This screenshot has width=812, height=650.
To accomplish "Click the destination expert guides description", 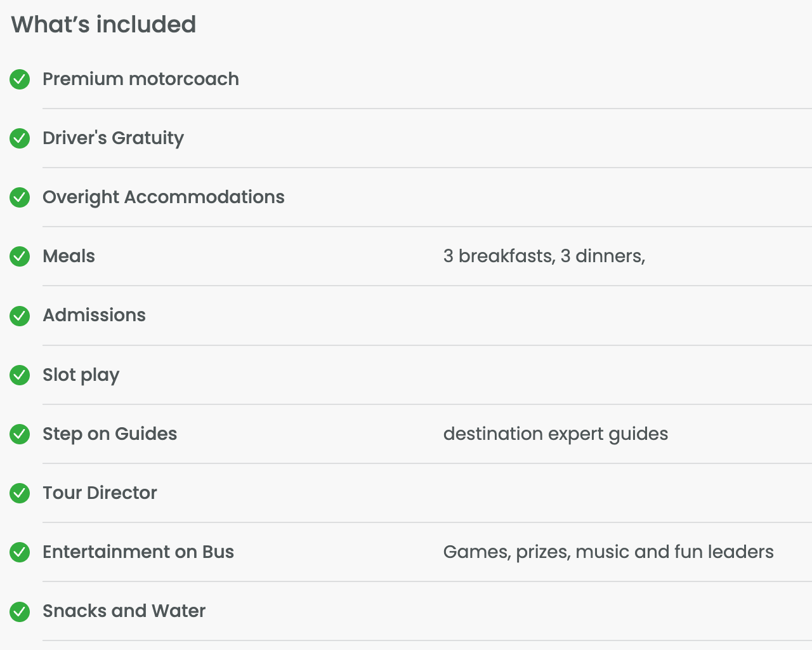I will point(555,434).
